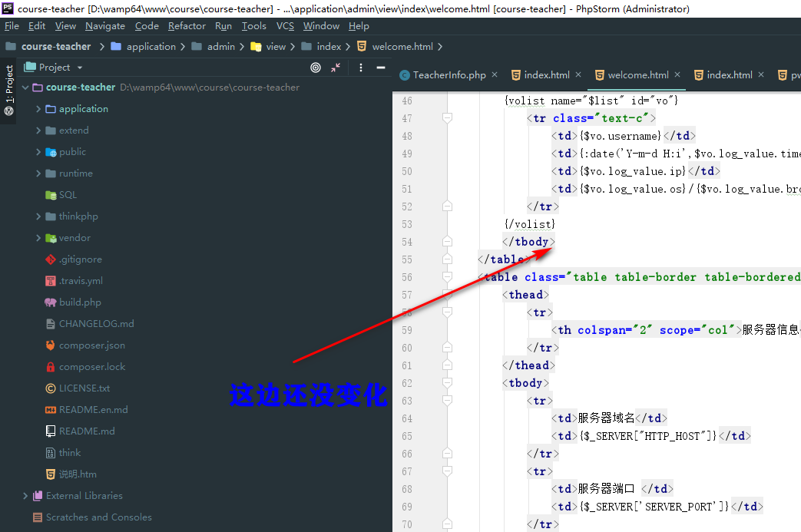Collapse the course-teacher root node

click(x=25, y=88)
